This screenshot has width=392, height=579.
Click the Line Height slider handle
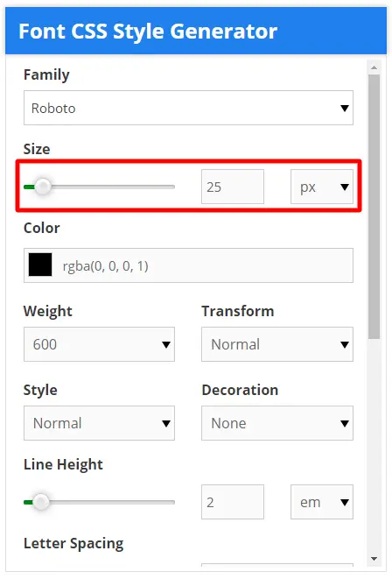[40, 502]
